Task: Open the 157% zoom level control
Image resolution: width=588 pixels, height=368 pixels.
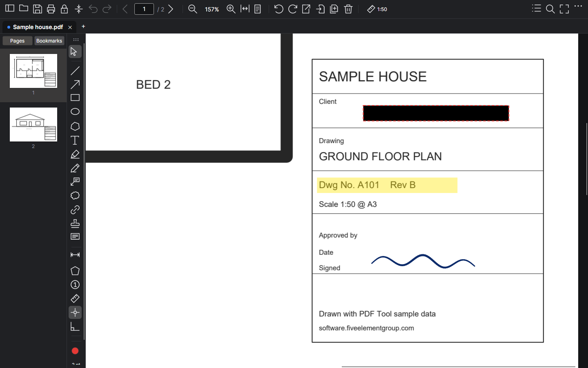Action: 212,9
